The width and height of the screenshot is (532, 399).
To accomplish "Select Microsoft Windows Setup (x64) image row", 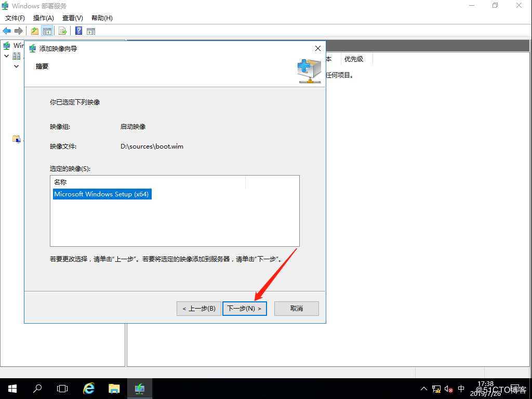I will (x=102, y=194).
